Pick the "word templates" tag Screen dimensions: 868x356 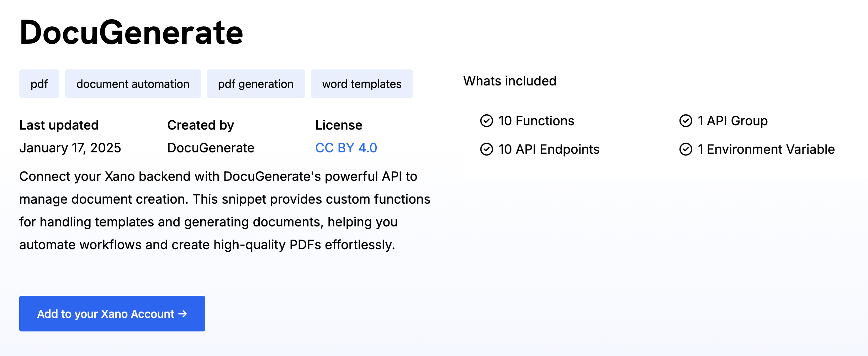coord(362,84)
